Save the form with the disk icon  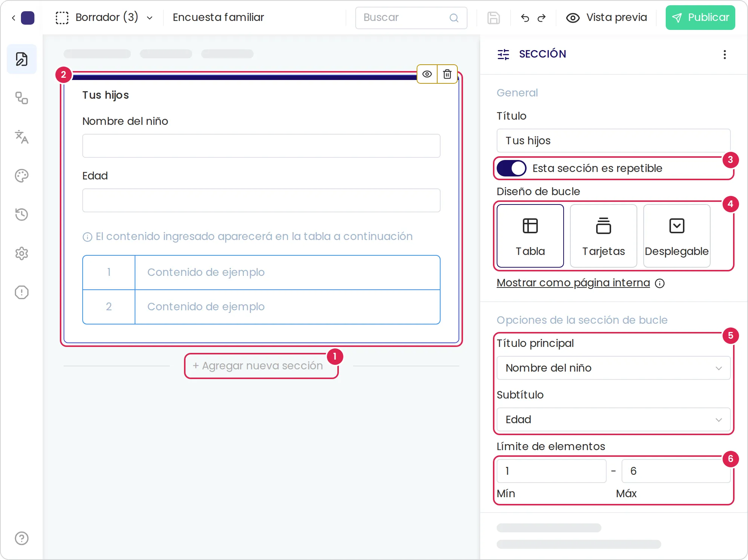pyautogui.click(x=494, y=18)
